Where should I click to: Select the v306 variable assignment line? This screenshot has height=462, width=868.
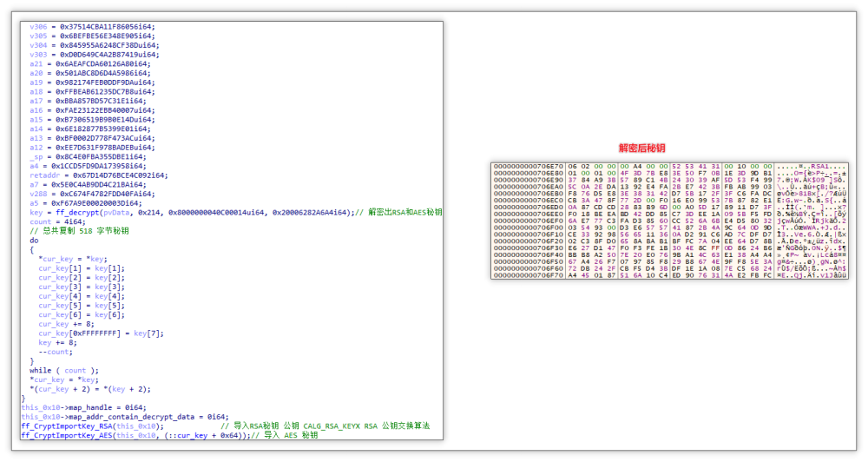91,27
